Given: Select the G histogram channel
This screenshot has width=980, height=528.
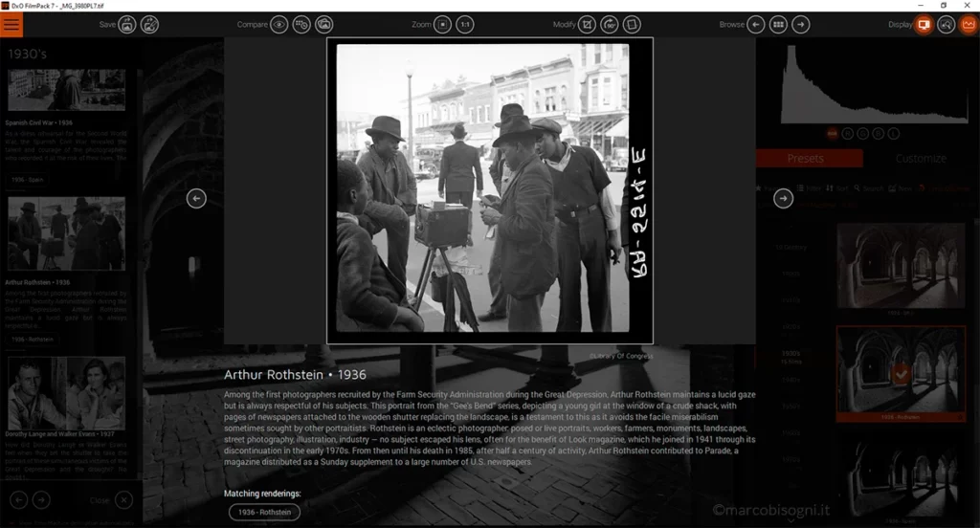Looking at the screenshot, I should 863,134.
